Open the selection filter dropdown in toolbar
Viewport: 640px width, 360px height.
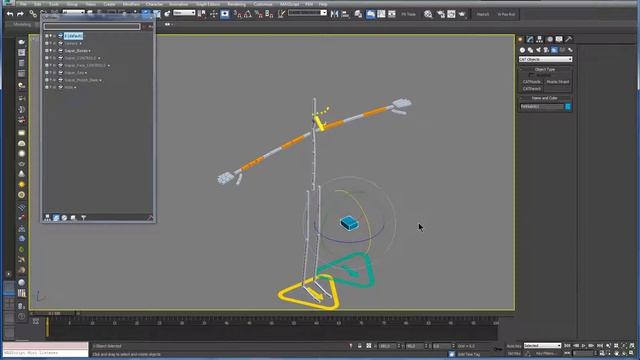[73, 13]
